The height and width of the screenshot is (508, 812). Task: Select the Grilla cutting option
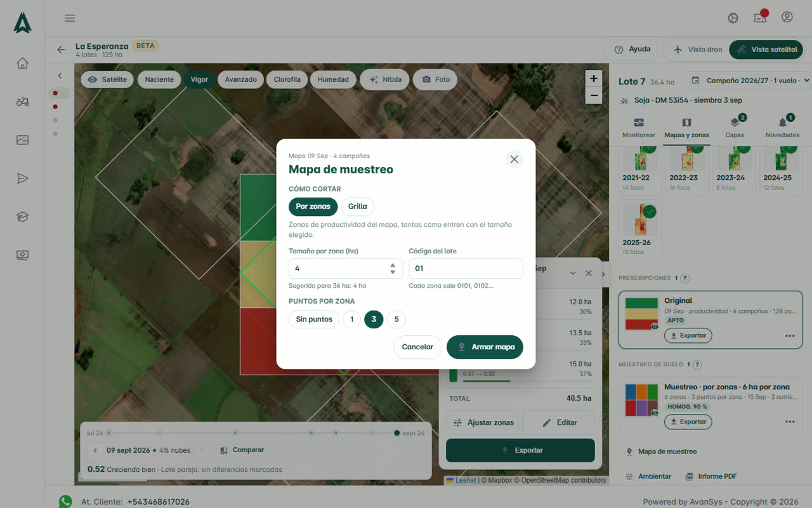[x=358, y=207]
